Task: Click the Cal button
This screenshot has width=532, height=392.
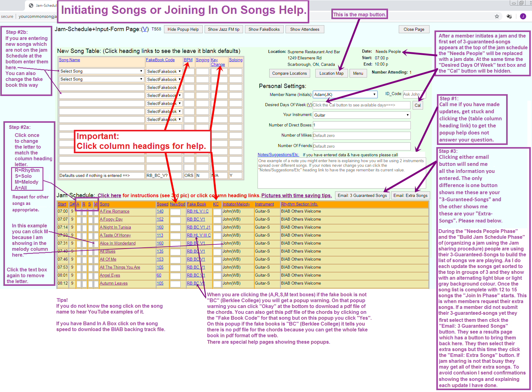Action: tap(418, 105)
